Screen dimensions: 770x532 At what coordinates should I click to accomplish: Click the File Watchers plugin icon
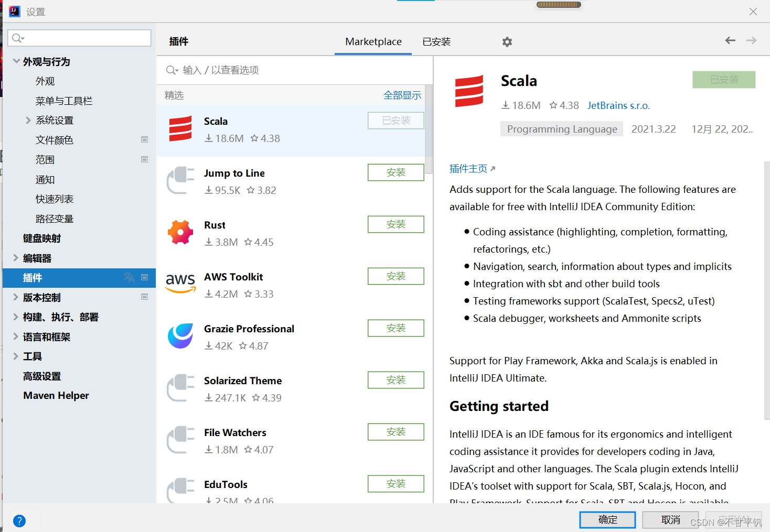pos(180,440)
